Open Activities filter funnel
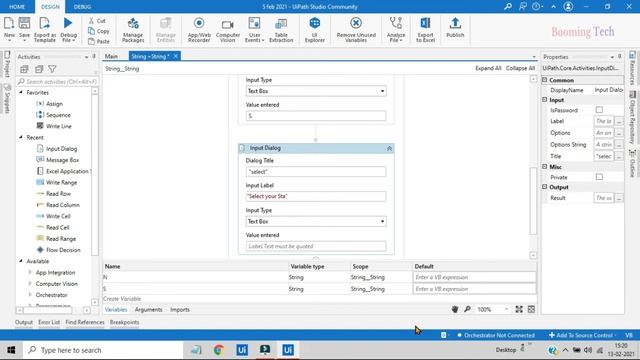 coord(52,69)
